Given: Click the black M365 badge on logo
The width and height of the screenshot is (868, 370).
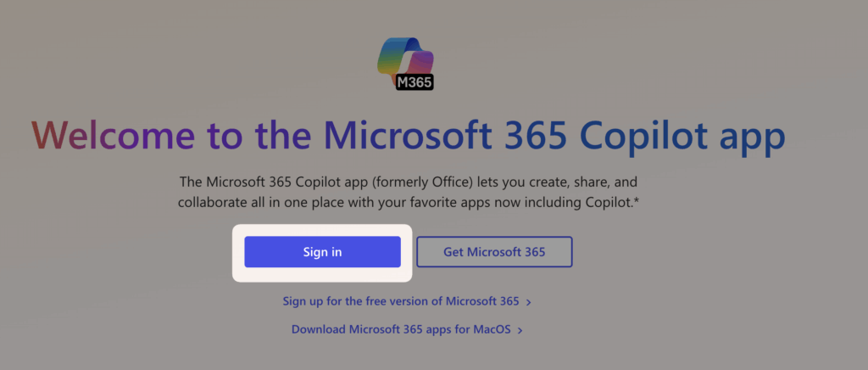Looking at the screenshot, I should 415,83.
